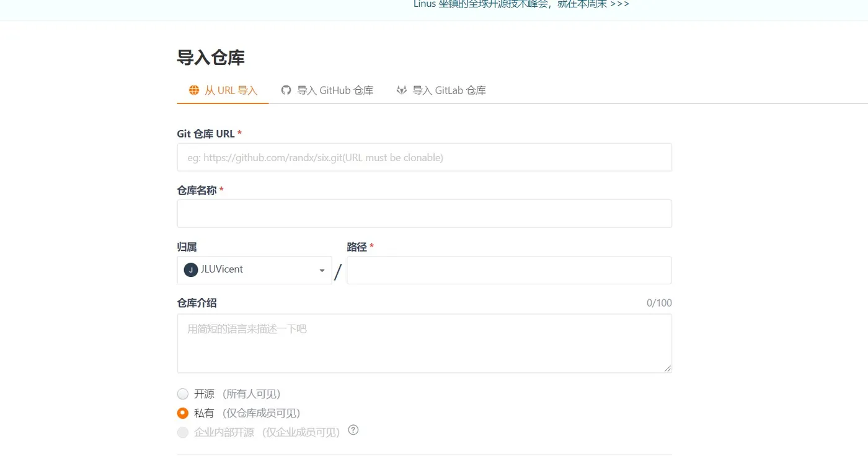Screen dimensions: 868x459
Task: Click the Git 仓库 URL label
Action: click(x=206, y=134)
